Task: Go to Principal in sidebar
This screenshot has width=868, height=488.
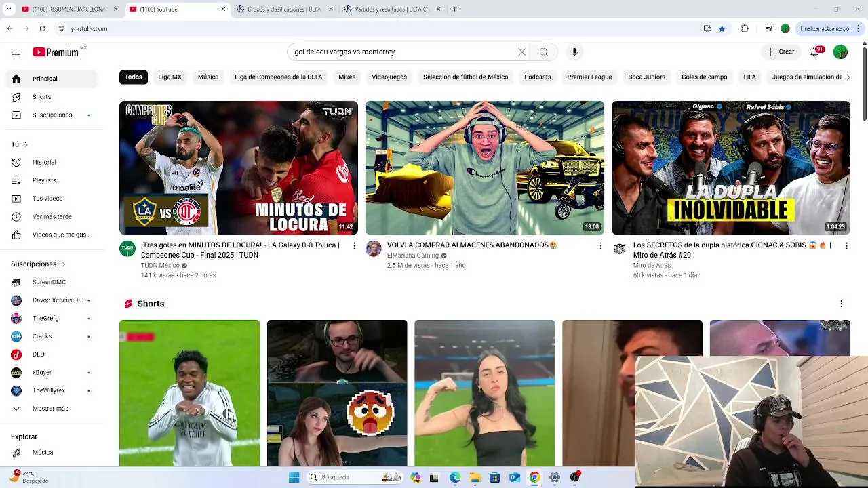Action: point(53,79)
